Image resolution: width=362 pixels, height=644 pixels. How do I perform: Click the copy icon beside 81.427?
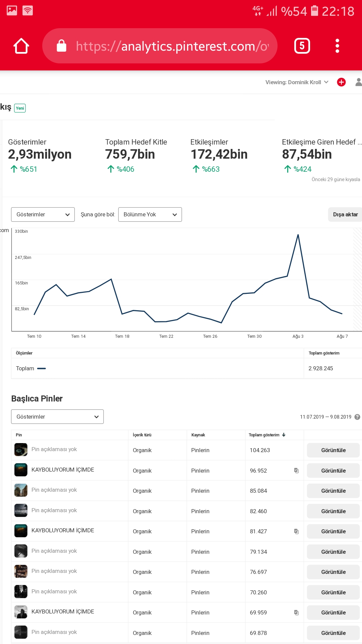(x=296, y=531)
